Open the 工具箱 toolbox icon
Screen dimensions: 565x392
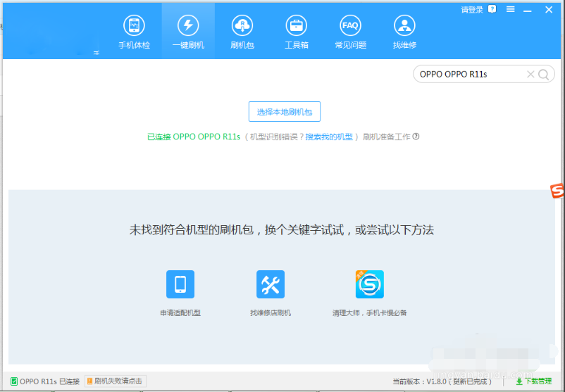296,25
